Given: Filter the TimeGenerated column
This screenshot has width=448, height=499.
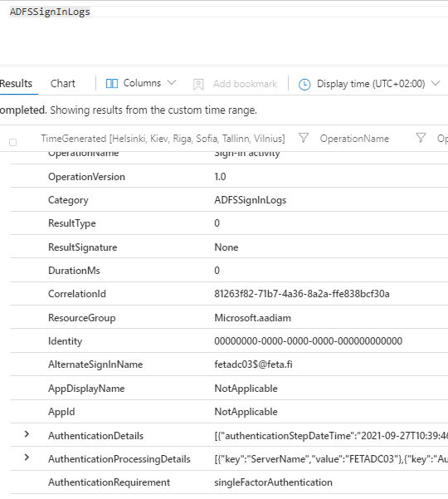Looking at the screenshot, I should [304, 138].
